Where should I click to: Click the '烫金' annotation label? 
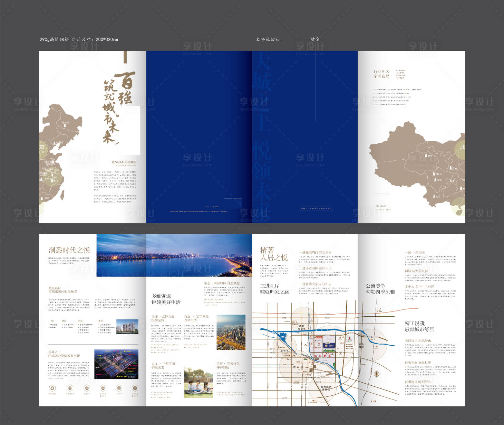[315, 39]
